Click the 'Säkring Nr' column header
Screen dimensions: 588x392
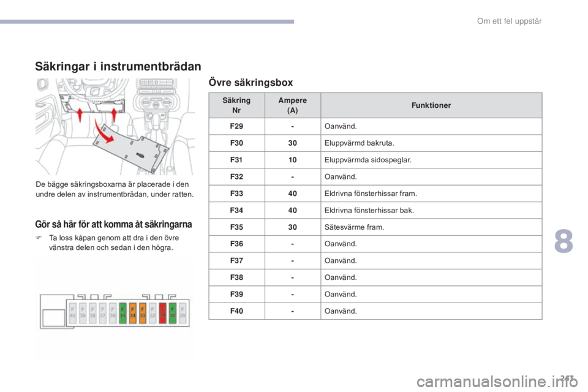[236, 105]
